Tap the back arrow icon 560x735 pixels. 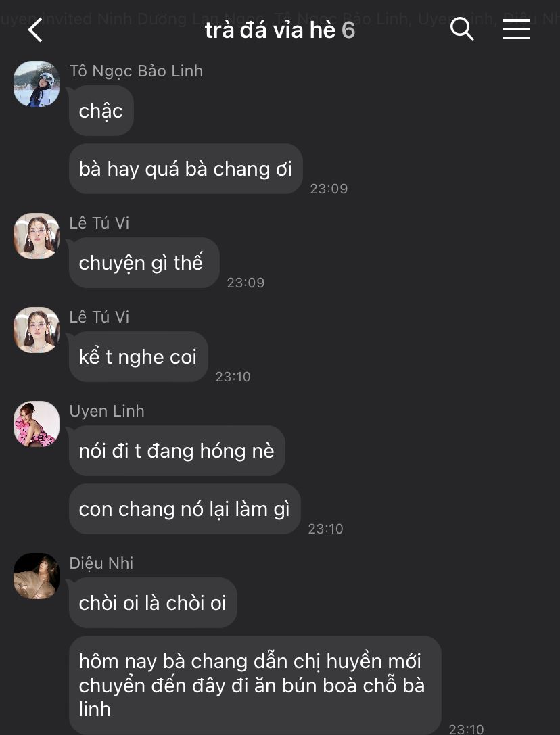point(35,30)
